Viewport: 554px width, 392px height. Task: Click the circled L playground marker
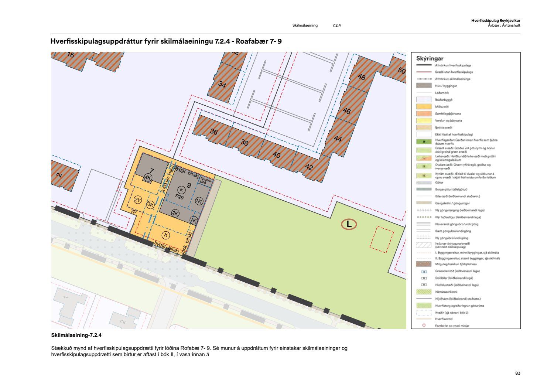[349, 224]
